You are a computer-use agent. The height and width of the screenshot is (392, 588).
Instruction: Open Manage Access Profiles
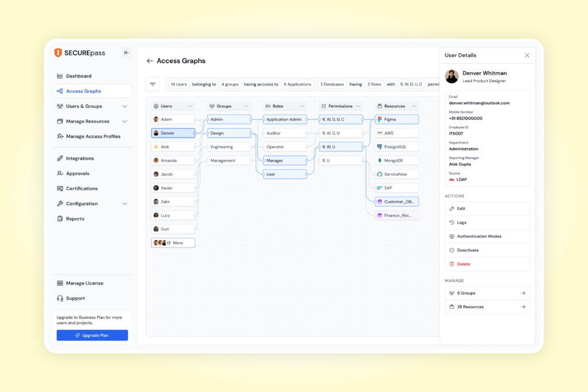click(x=92, y=137)
